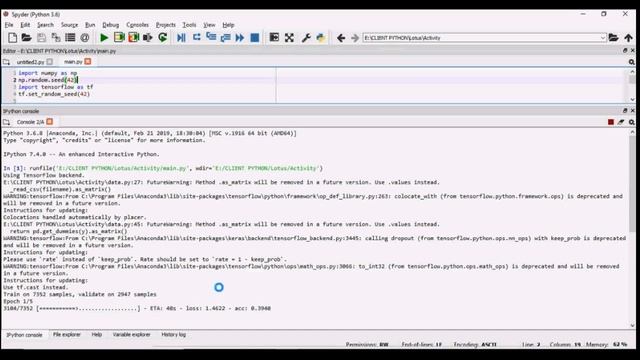Image resolution: width=640 pixels, height=360 pixels.
Task: Click line 'tf.set_random_seed(42)' in editor
Action: [x=54, y=94]
